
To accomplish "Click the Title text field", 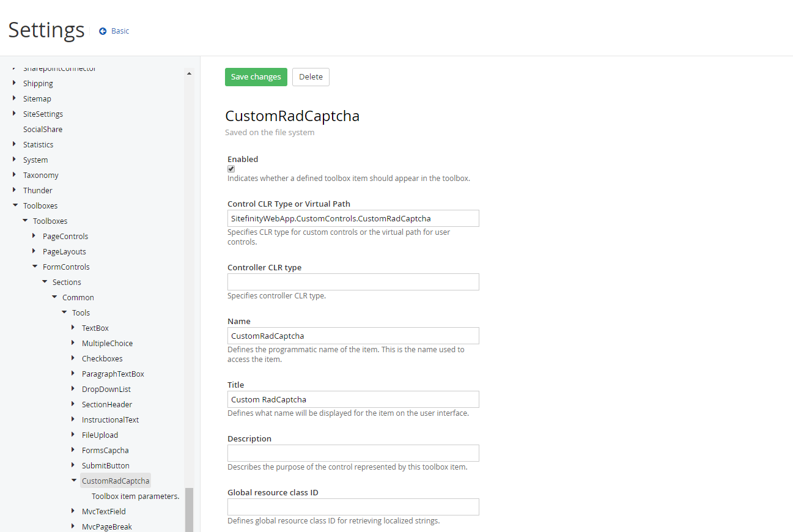I will pyautogui.click(x=353, y=399).
